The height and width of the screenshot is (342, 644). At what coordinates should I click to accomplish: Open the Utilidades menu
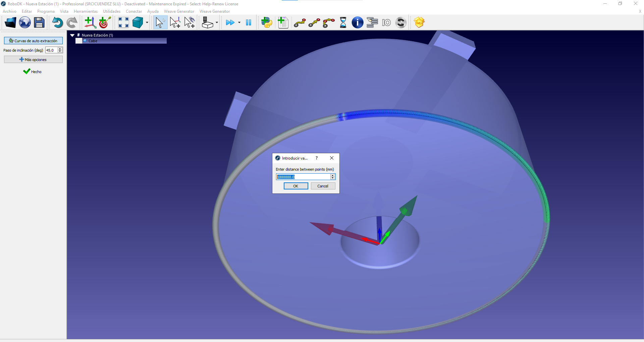click(x=111, y=11)
